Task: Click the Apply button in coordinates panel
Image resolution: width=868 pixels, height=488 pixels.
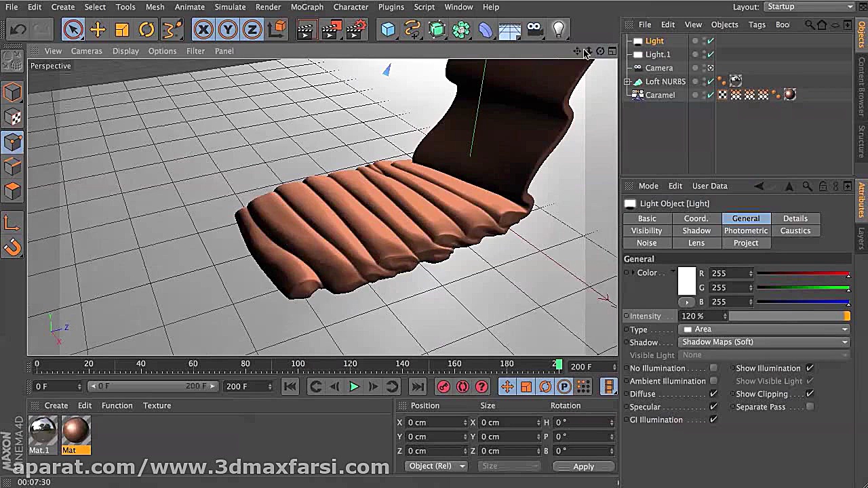Action: [583, 466]
